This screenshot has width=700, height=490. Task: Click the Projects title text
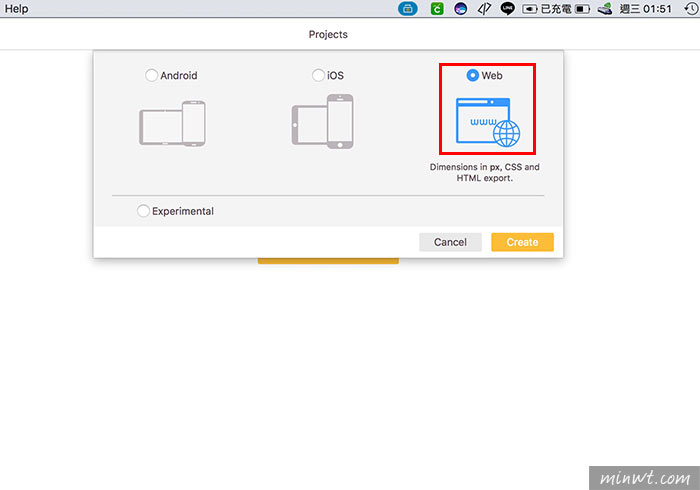[x=328, y=34]
